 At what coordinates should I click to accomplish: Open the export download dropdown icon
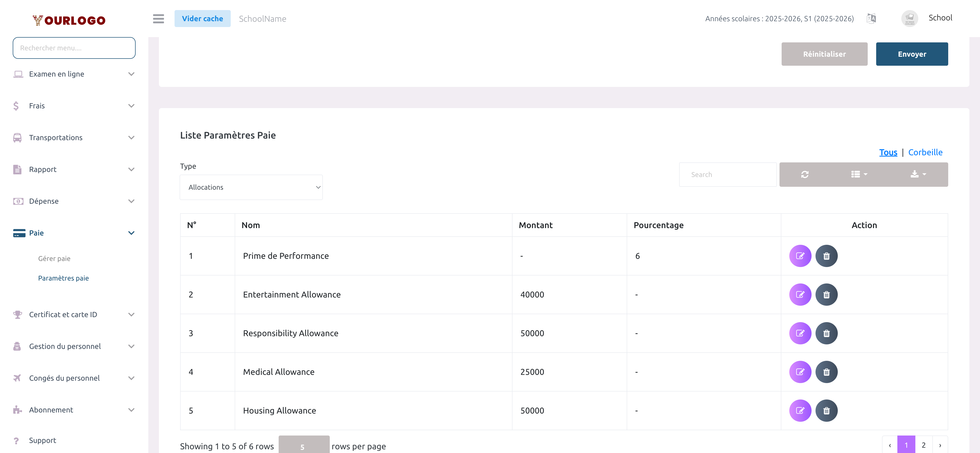point(917,175)
